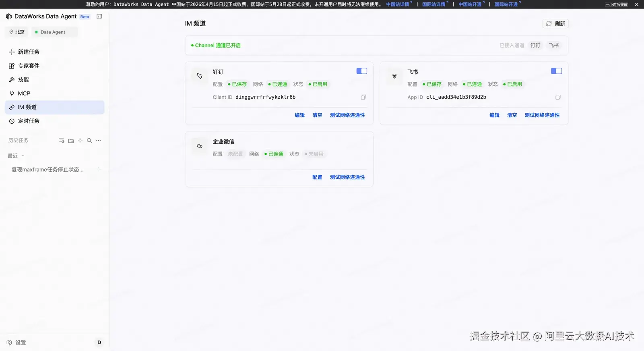Click the 刷新 refresh button
The width and height of the screenshot is (644, 351).
point(555,24)
